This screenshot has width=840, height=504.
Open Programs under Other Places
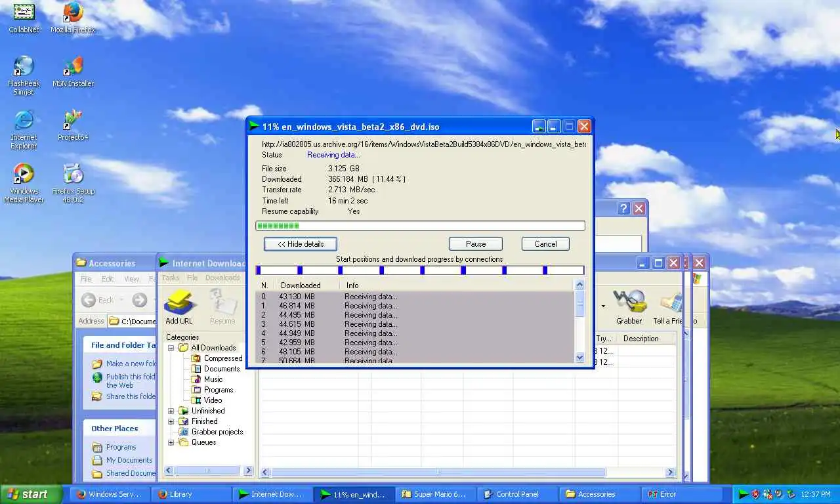[x=114, y=447]
